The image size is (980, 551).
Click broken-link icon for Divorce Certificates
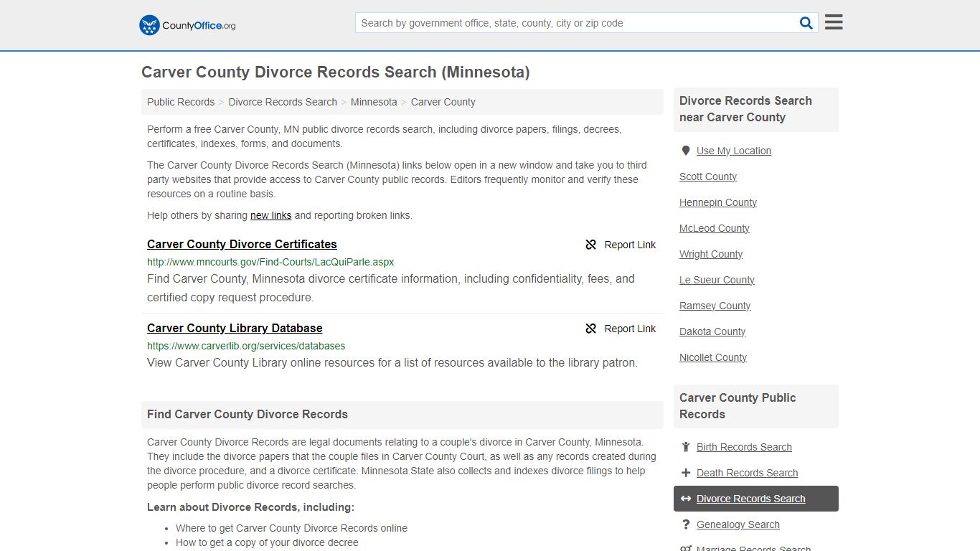point(590,245)
